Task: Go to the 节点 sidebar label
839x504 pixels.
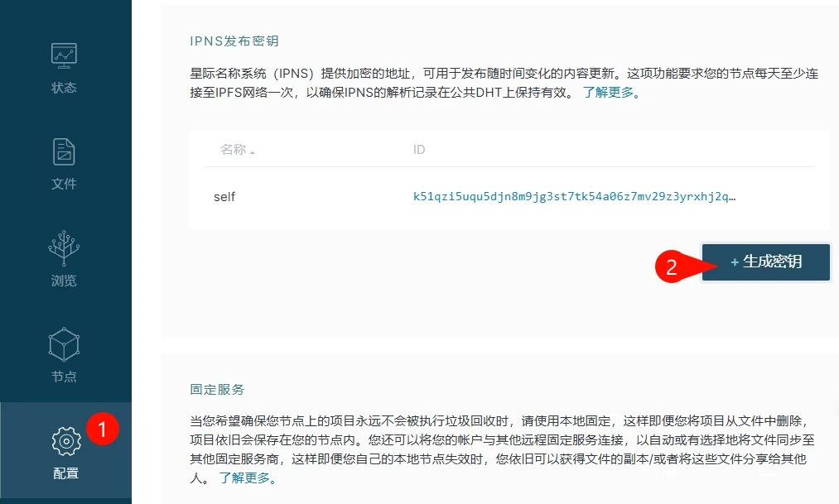Action: 64,377
